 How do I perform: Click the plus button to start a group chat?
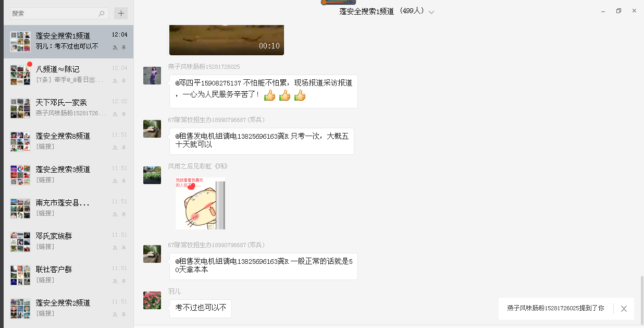click(121, 14)
